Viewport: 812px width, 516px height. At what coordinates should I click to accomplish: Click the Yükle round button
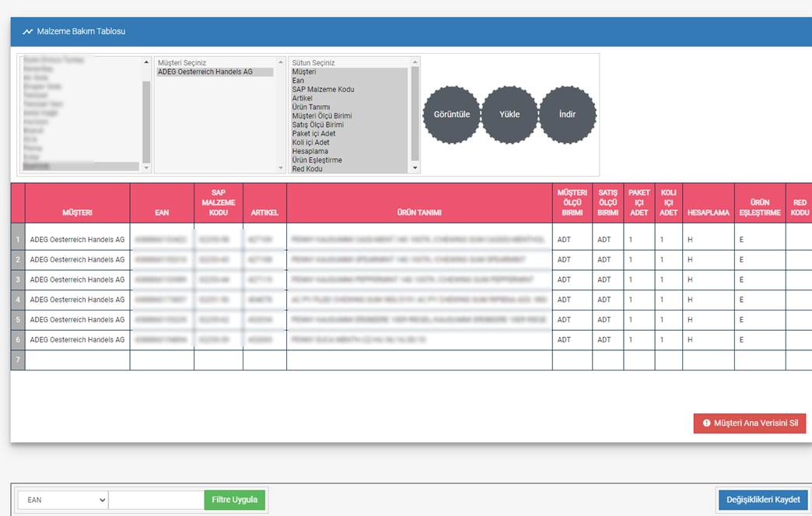(509, 114)
